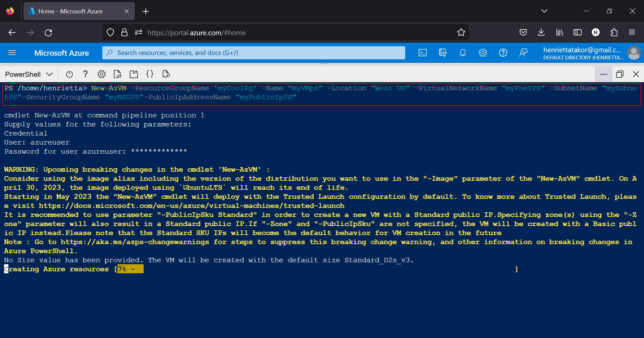Maximize the Cloud Shell pane
This screenshot has width=644, height=338.
tap(620, 74)
